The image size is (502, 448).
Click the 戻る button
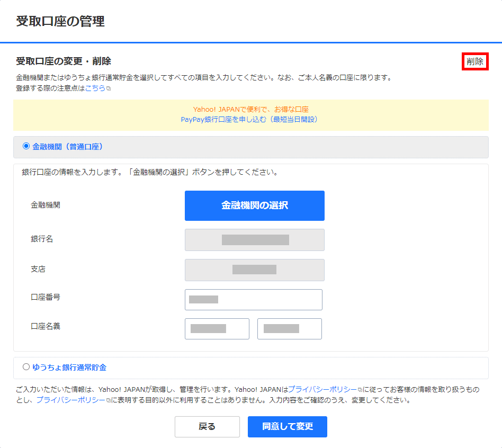207,426
